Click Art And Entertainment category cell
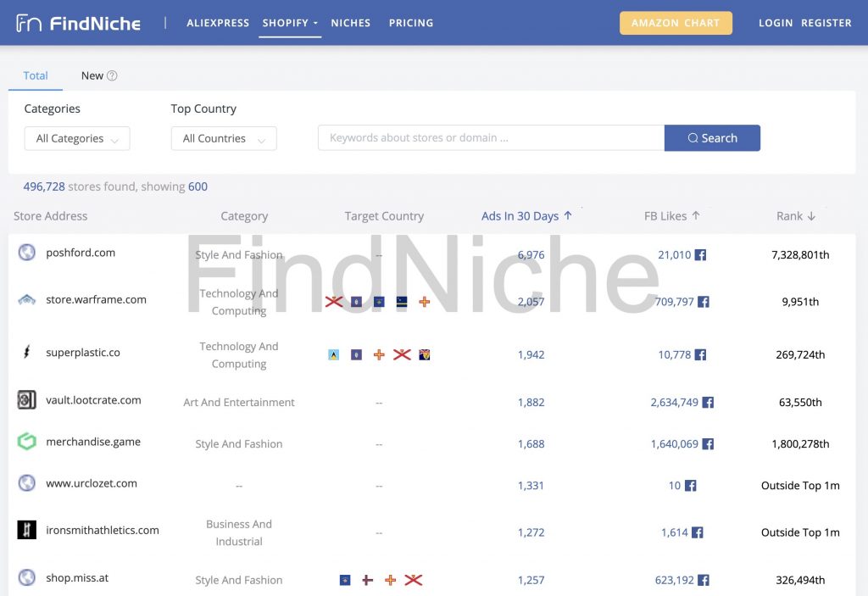The height and width of the screenshot is (596, 868). pyautogui.click(x=238, y=402)
